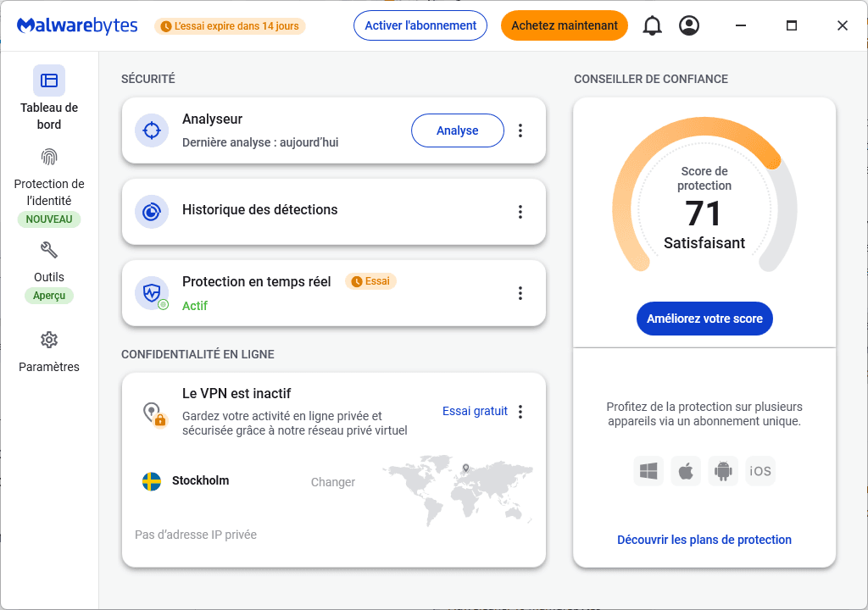Select the Tableau de bord label

tap(48, 116)
